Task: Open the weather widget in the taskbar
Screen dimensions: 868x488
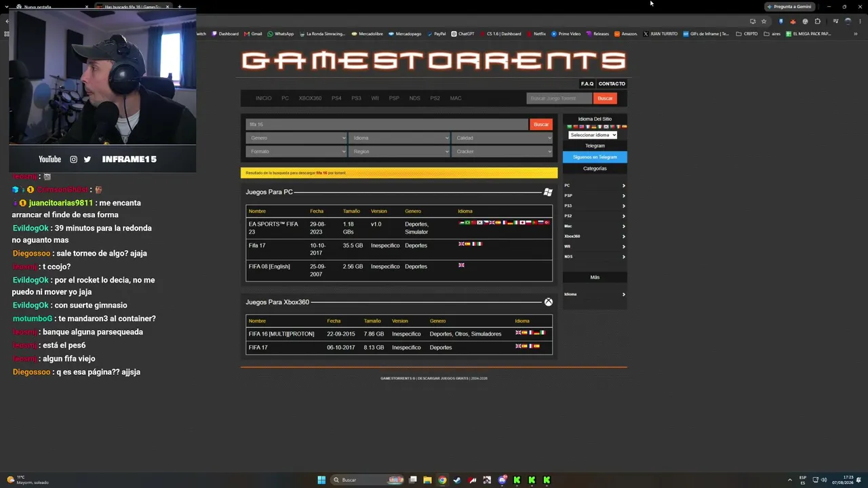Action: 27,480
